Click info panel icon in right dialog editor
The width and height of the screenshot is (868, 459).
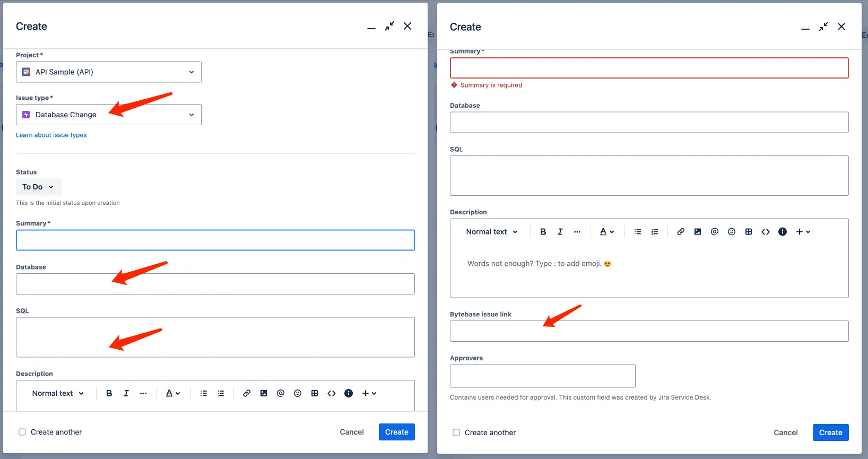783,232
